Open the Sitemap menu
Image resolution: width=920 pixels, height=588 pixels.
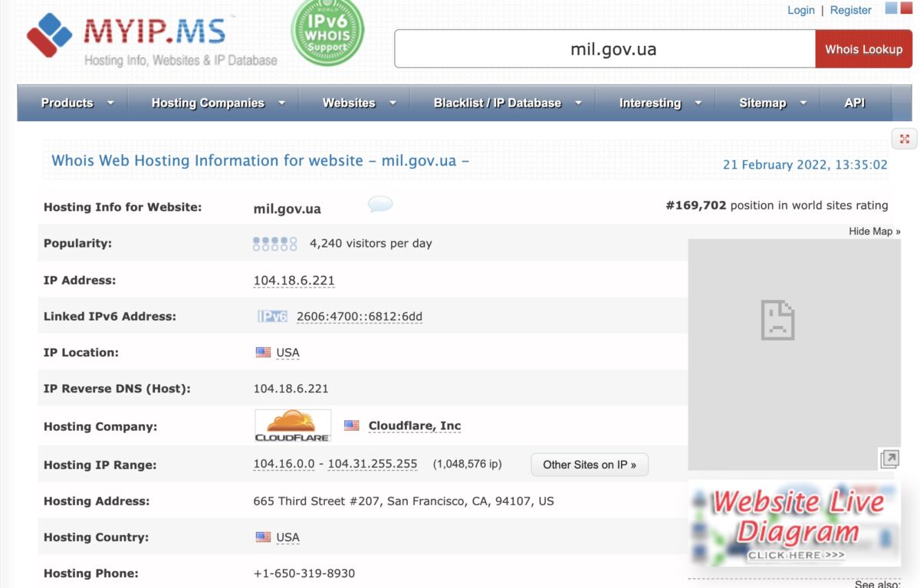(x=763, y=103)
